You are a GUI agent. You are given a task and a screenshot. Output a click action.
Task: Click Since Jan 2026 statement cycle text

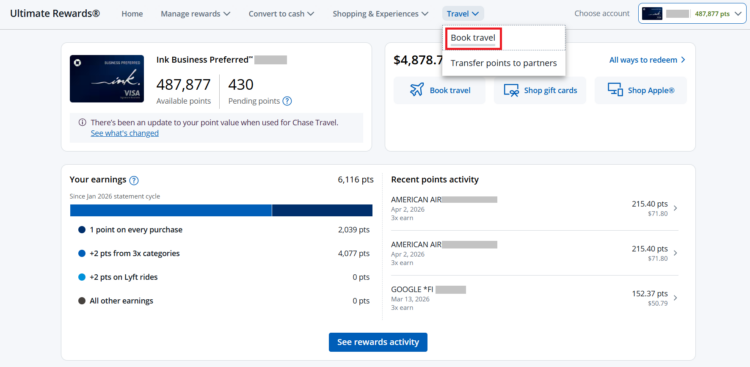115,196
